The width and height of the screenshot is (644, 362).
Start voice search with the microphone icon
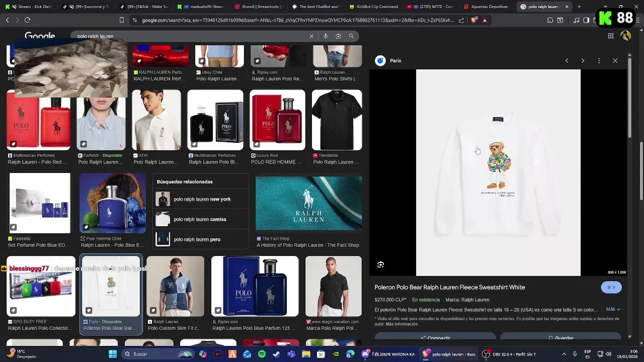326,36
